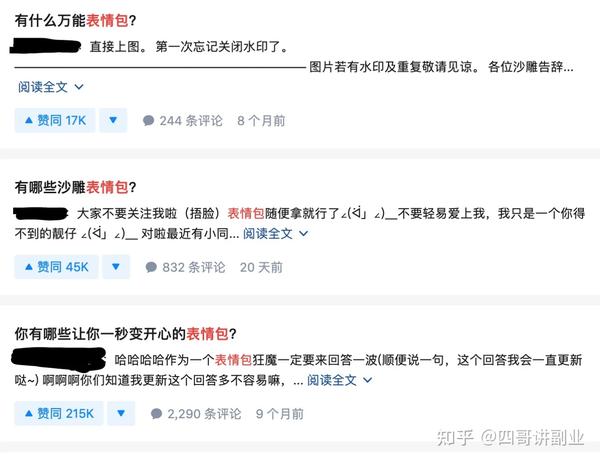Open question 你有哪些让你一秒变开心的表情包?
This screenshot has height=462, width=600.
126,334
